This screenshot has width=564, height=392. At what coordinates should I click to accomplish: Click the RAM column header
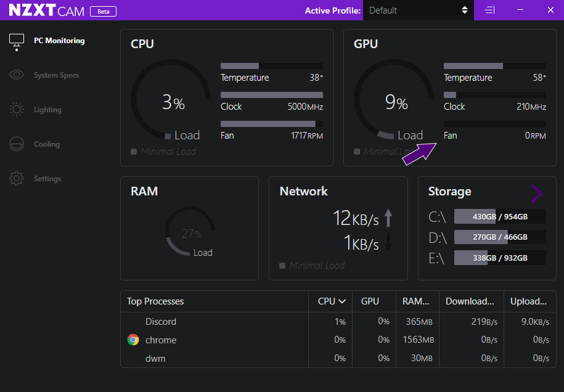416,301
